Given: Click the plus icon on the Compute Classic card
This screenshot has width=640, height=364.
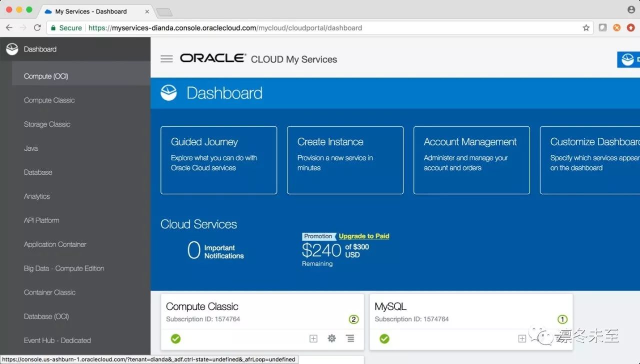Looking at the screenshot, I should (x=313, y=339).
